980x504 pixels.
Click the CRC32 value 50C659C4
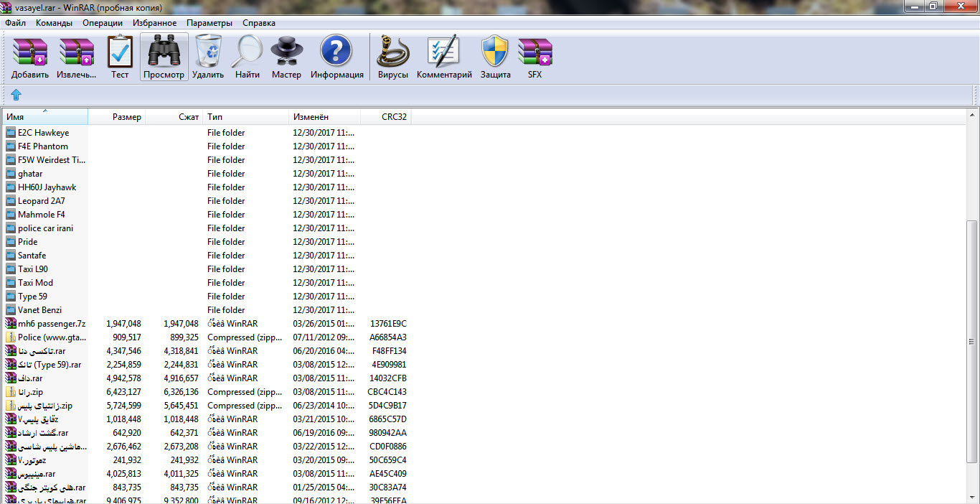coord(388,460)
